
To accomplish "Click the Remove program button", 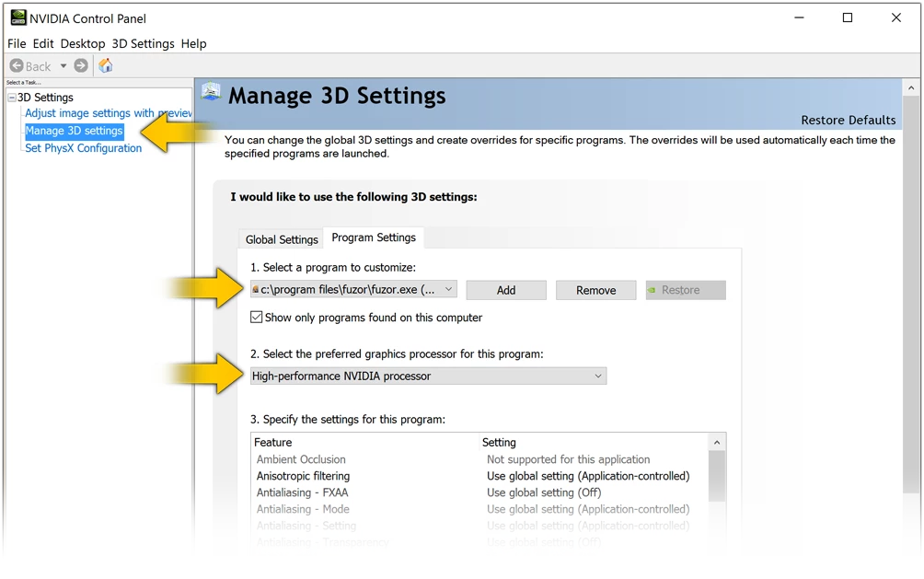I will click(596, 290).
